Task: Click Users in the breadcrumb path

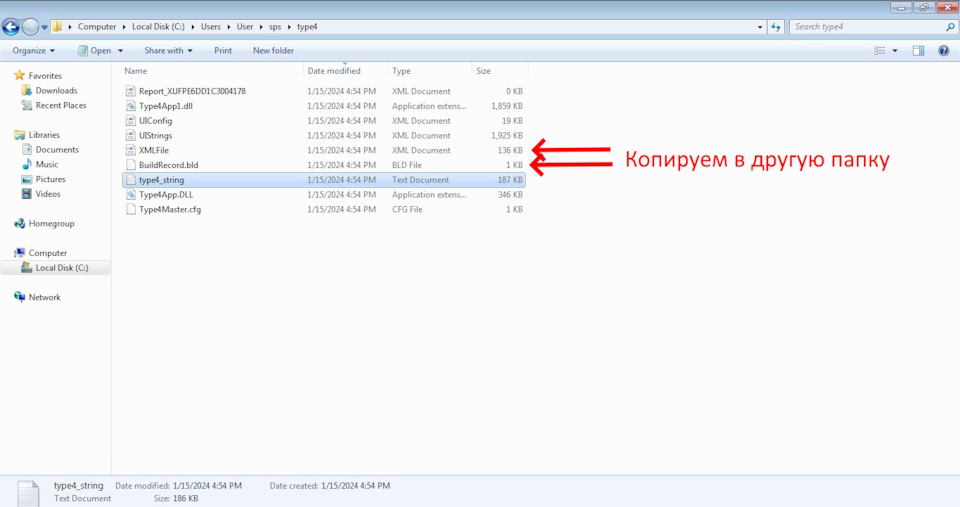Action: [x=211, y=27]
